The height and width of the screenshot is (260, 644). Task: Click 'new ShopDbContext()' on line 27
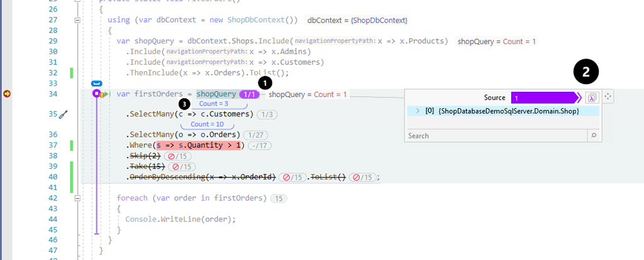click(x=253, y=20)
